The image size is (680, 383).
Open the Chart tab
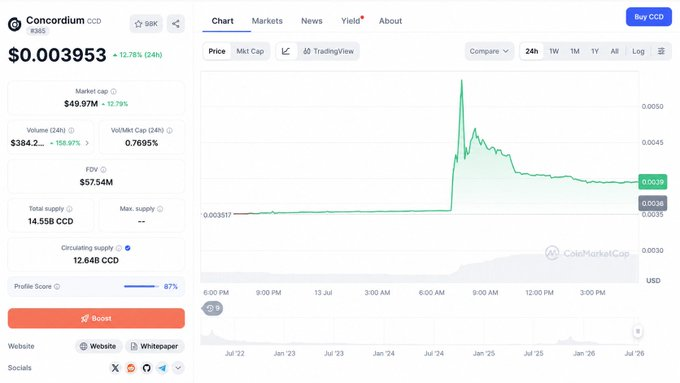222,21
